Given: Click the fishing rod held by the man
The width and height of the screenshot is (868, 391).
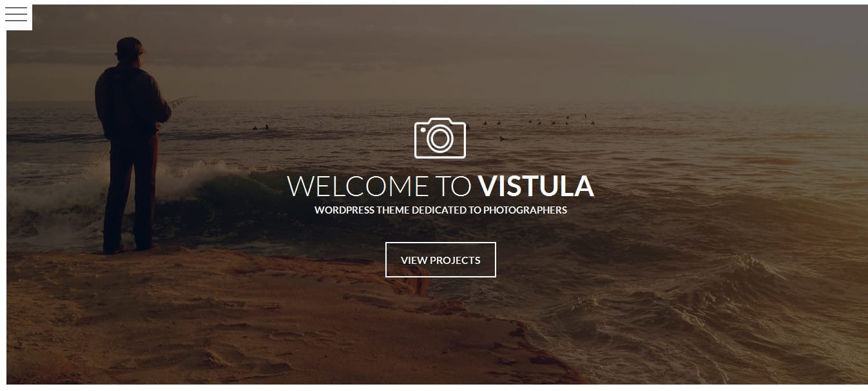Looking at the screenshot, I should pos(183,101).
